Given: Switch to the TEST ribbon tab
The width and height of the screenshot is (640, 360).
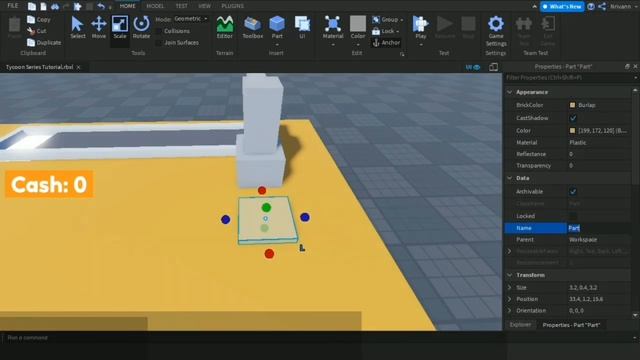Looking at the screenshot, I should 181,6.
